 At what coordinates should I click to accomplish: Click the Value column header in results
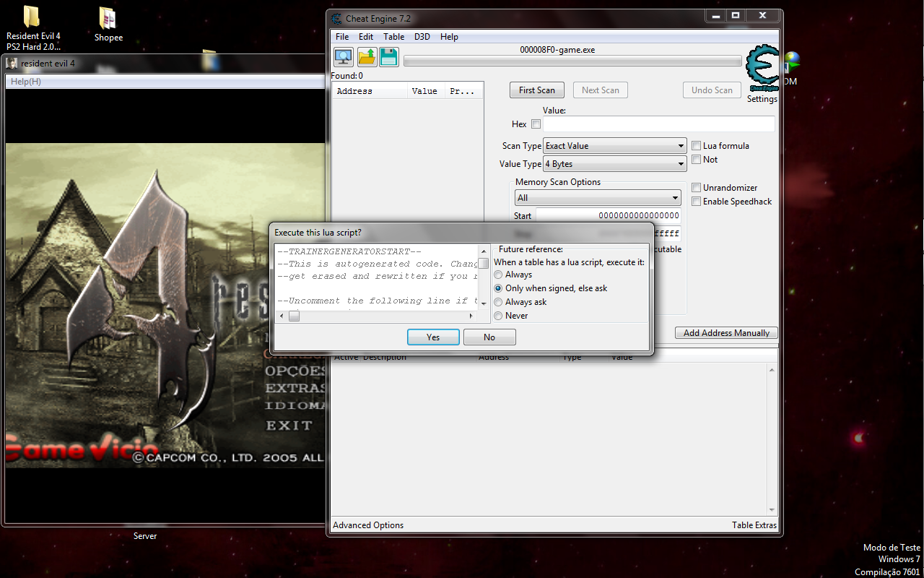point(424,91)
